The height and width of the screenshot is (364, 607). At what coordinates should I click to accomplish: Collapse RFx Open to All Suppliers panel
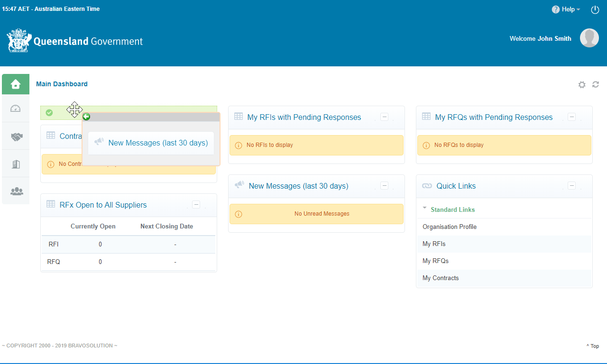click(196, 205)
